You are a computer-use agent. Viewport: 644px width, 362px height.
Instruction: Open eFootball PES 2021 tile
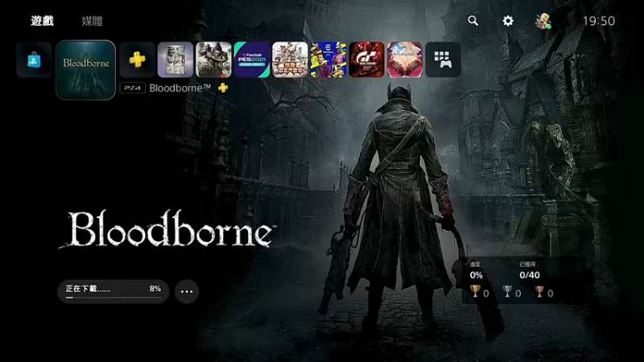[252, 60]
